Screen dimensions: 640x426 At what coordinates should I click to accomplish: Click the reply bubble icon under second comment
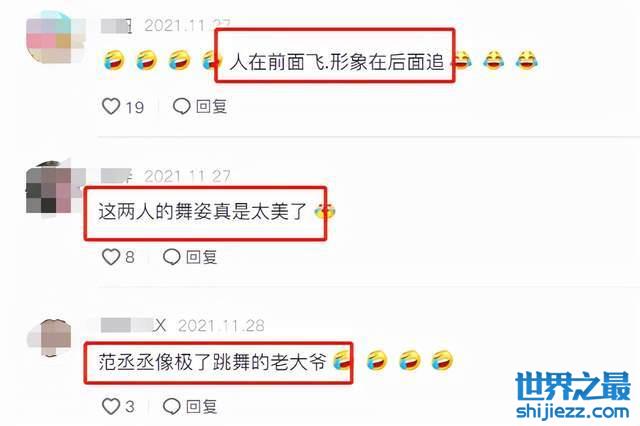click(x=171, y=257)
